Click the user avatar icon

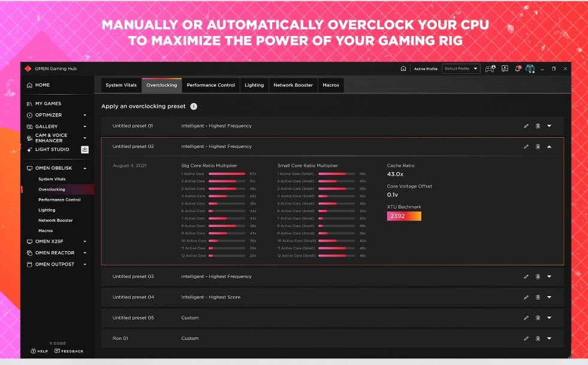[x=530, y=69]
